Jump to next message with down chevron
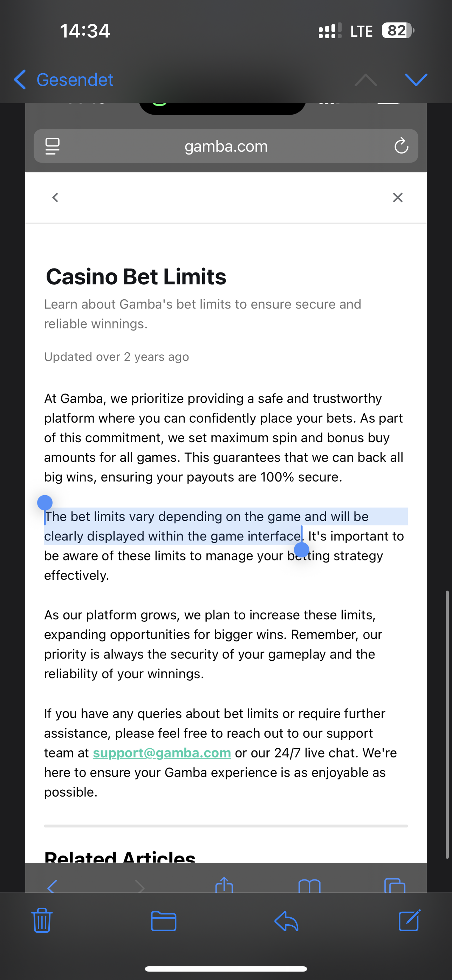Viewport: 452px width, 980px height. 416,80
